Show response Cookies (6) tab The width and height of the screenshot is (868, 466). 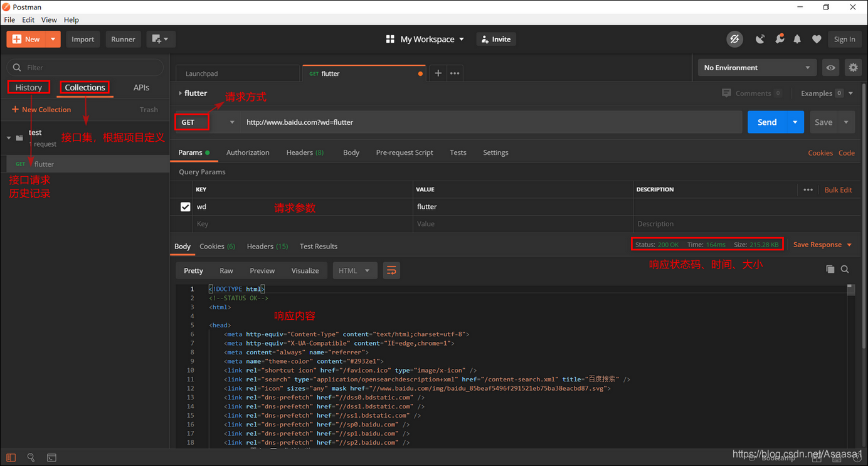(x=217, y=246)
